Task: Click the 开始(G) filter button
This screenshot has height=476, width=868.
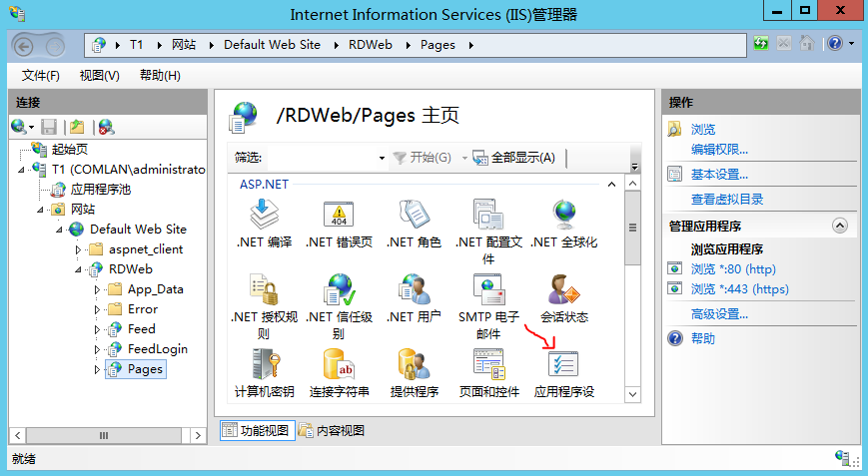Action: [x=423, y=158]
